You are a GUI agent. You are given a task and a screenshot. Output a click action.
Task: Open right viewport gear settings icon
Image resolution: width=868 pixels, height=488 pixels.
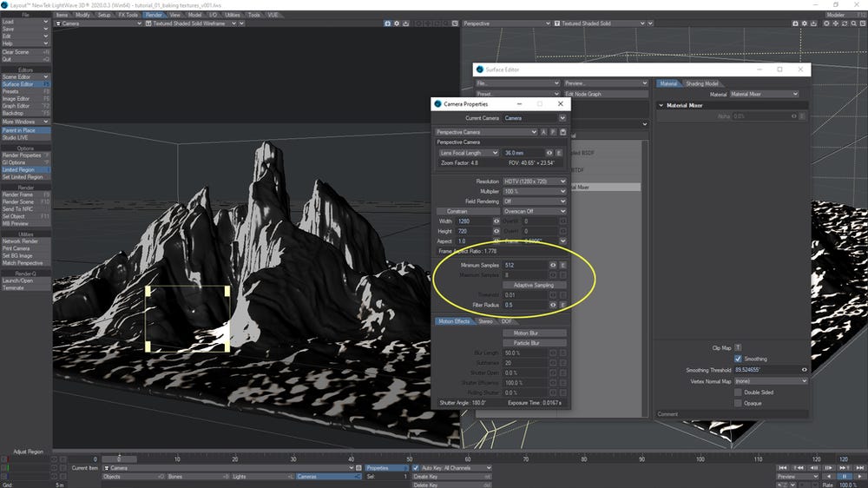805,23
